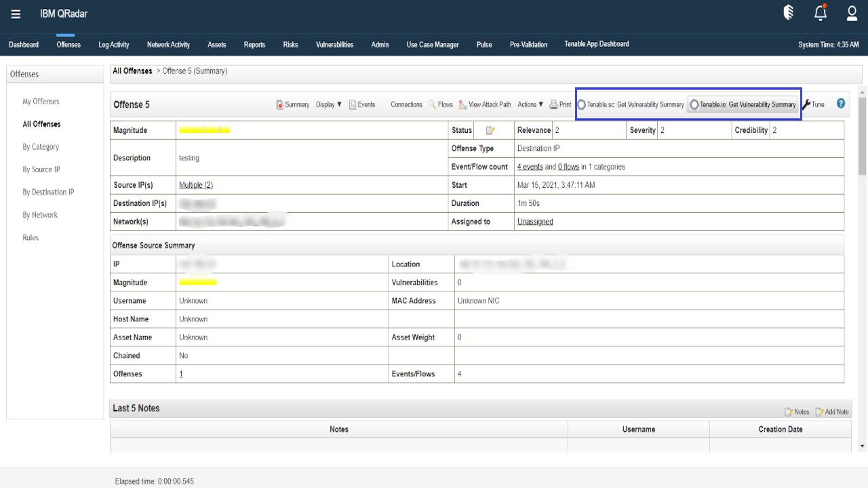Open the help question mark icon
868x488 pixels.
[x=840, y=104]
